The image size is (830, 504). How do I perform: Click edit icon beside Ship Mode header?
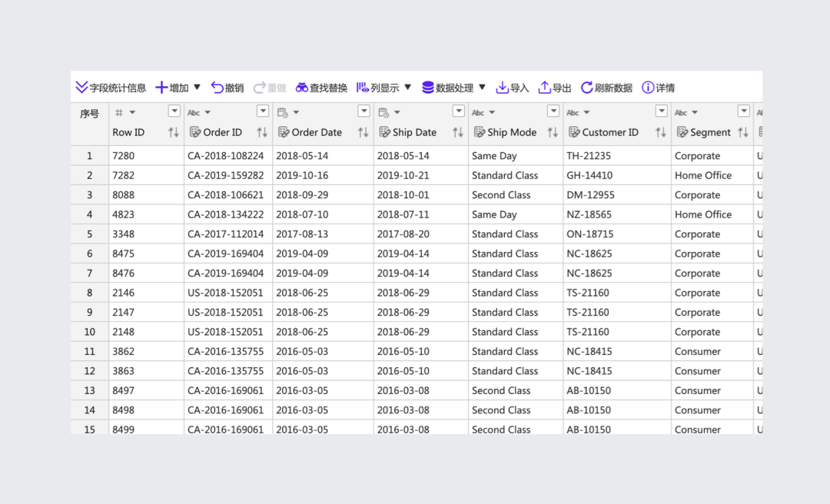(478, 132)
